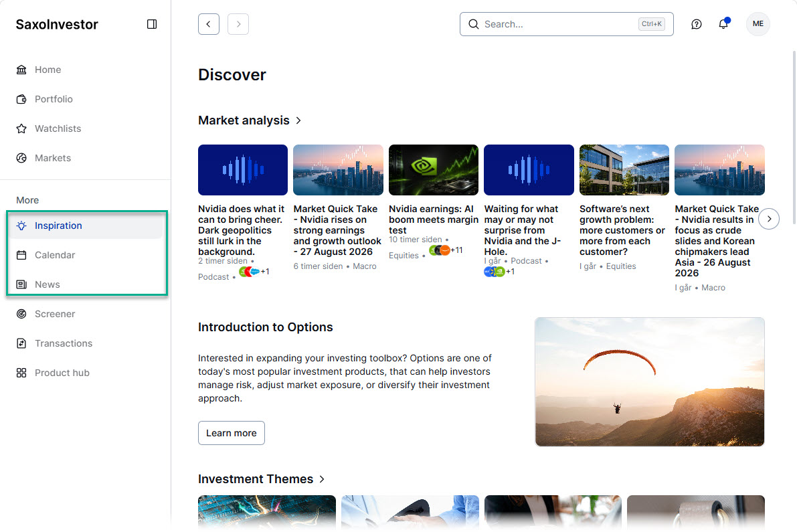Go forward with the right arrow button
Image resolution: width=797 pixels, height=532 pixels.
[238, 24]
